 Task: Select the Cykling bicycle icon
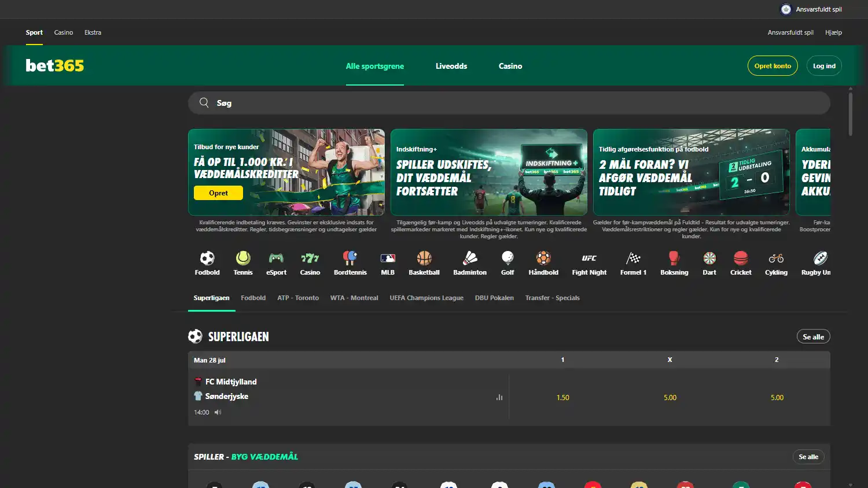pos(776,258)
